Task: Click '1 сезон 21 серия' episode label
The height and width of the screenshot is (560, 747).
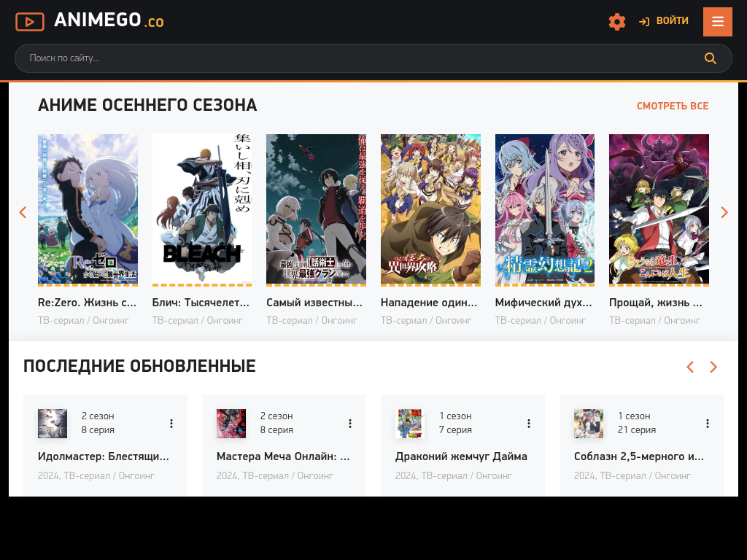Action: [x=636, y=423]
